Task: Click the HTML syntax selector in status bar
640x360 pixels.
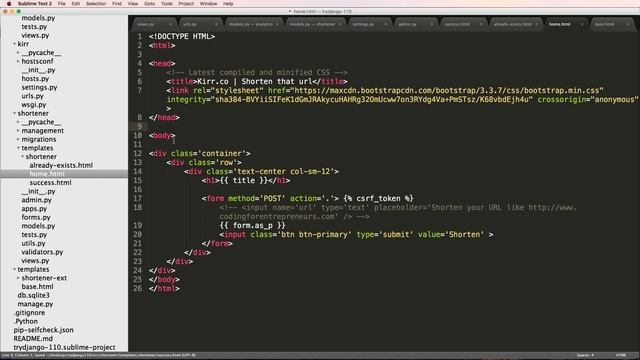Action: (x=620, y=356)
